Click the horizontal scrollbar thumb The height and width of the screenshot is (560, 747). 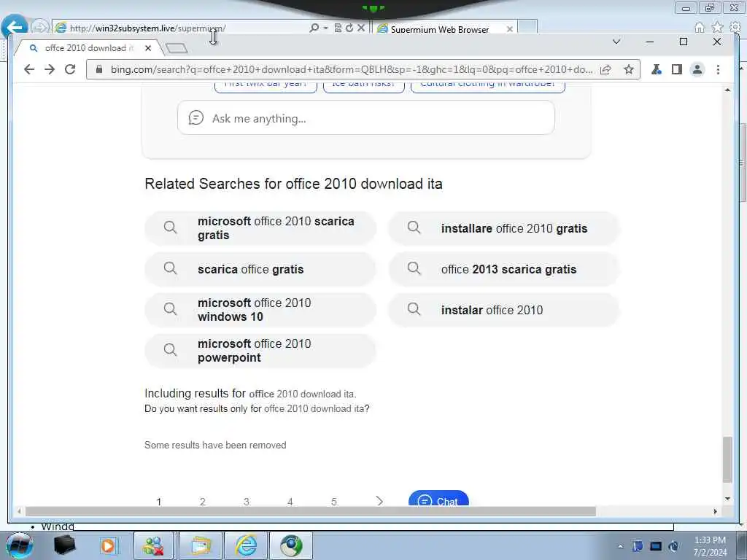coord(311,511)
